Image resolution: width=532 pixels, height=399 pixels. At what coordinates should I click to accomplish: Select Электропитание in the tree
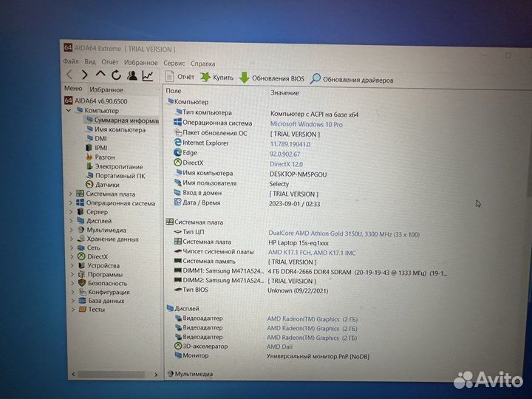(x=115, y=166)
